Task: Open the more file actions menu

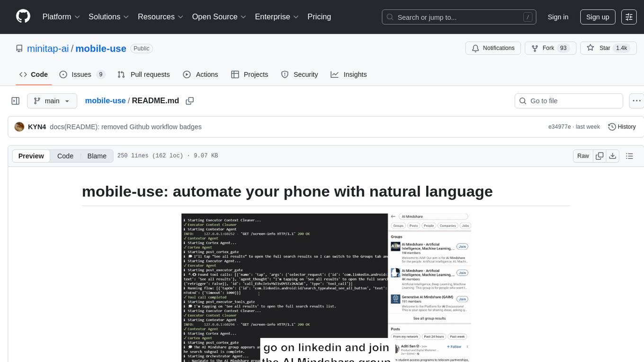Action: click(636, 101)
